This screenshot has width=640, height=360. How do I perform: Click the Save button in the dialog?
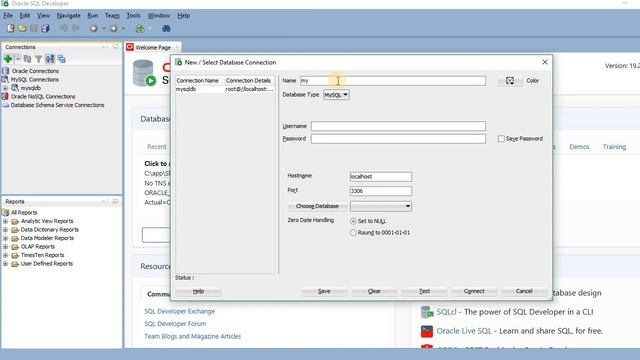coord(324,291)
